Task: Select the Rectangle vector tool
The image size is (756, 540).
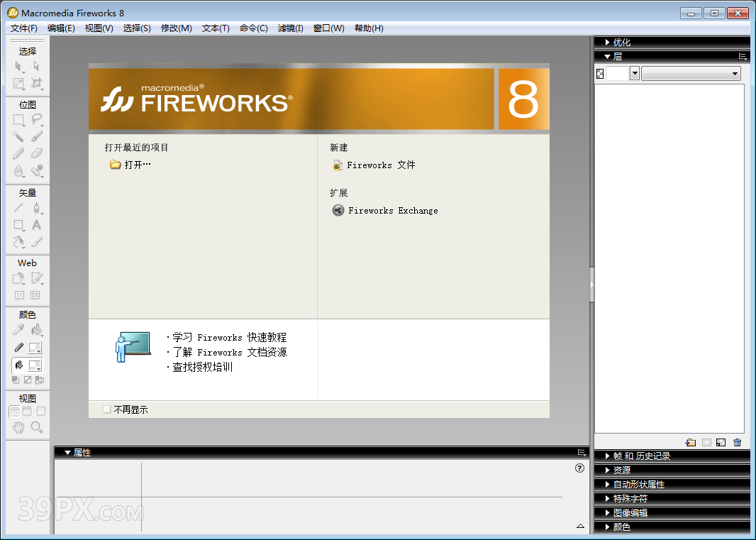Action: click(x=18, y=225)
